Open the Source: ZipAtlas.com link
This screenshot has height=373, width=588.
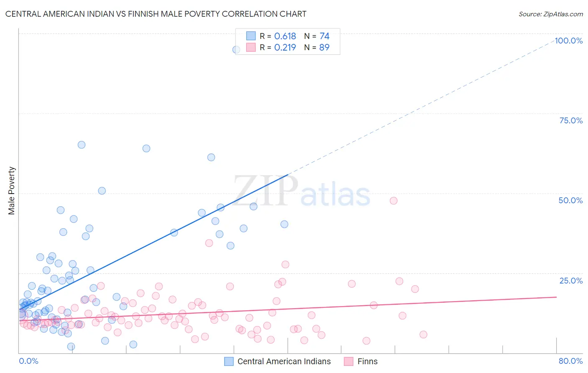pyautogui.click(x=550, y=14)
